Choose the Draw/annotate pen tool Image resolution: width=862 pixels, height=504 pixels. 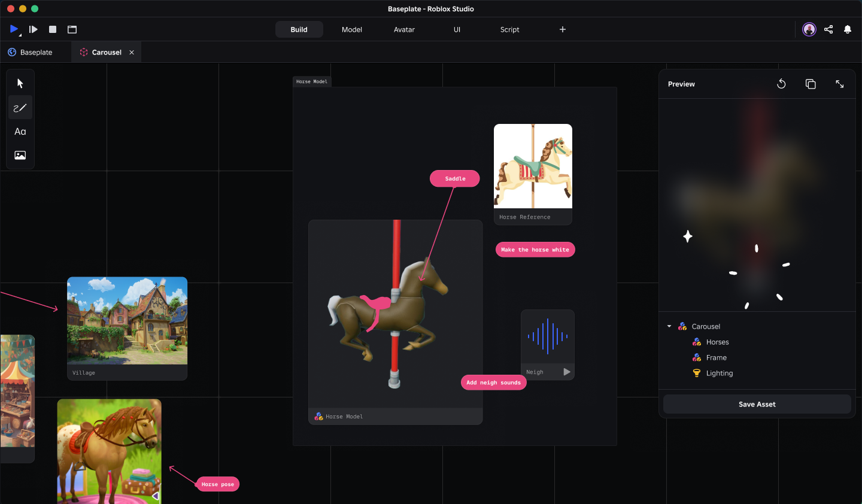tap(20, 108)
